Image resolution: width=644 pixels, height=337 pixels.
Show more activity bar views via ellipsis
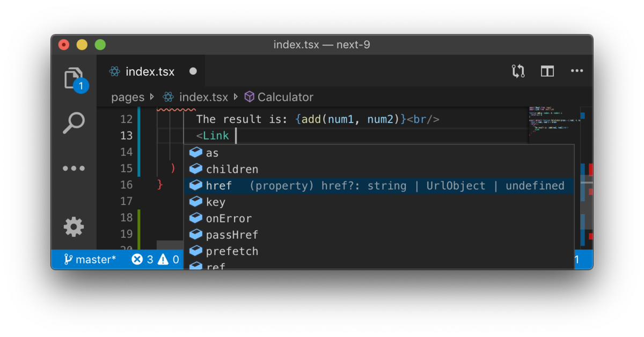[x=74, y=168]
